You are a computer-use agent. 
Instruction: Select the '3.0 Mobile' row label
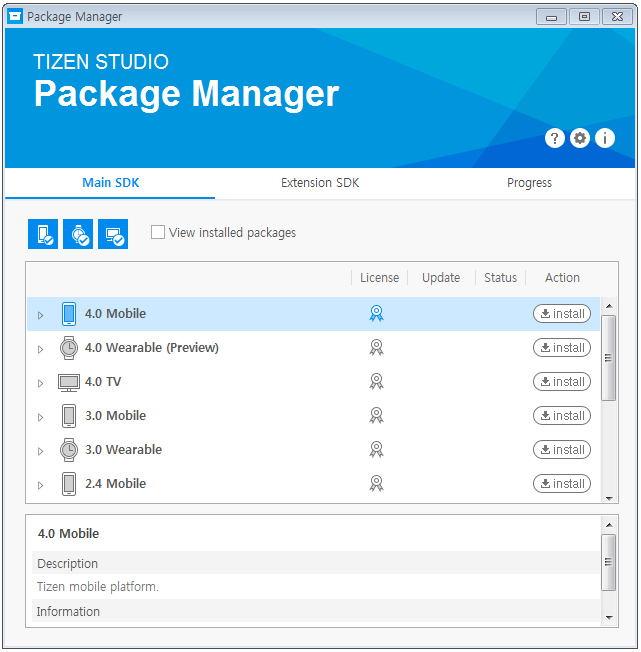tap(116, 415)
